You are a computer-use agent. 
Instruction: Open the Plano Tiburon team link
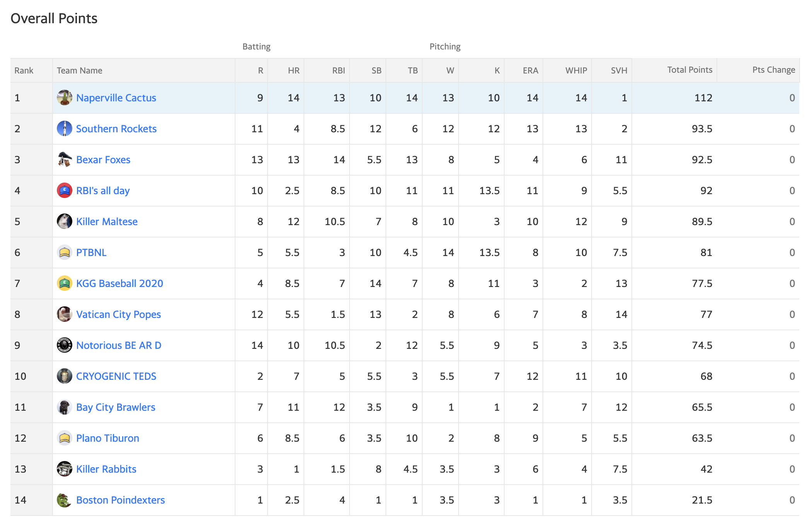[x=107, y=438]
